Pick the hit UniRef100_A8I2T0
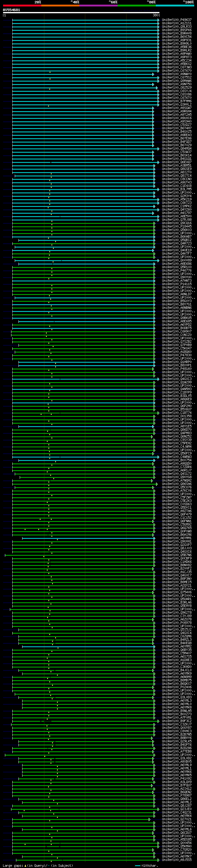This screenshot has height=868, width=197. pyautogui.click(x=177, y=172)
